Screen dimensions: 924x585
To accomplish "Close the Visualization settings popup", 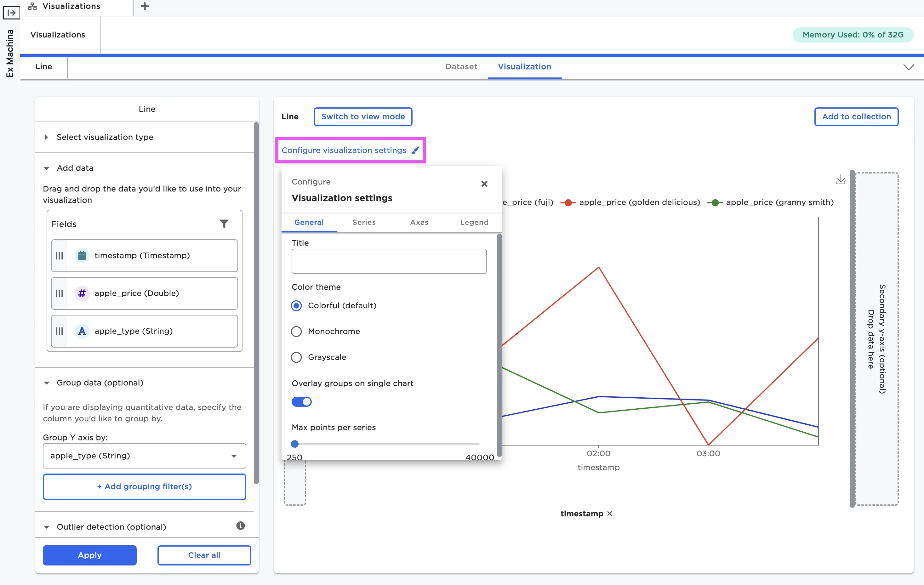I will pyautogui.click(x=484, y=184).
